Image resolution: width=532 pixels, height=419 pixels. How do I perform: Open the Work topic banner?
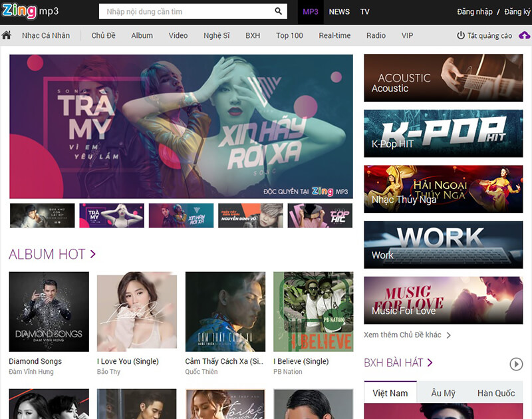tap(443, 245)
